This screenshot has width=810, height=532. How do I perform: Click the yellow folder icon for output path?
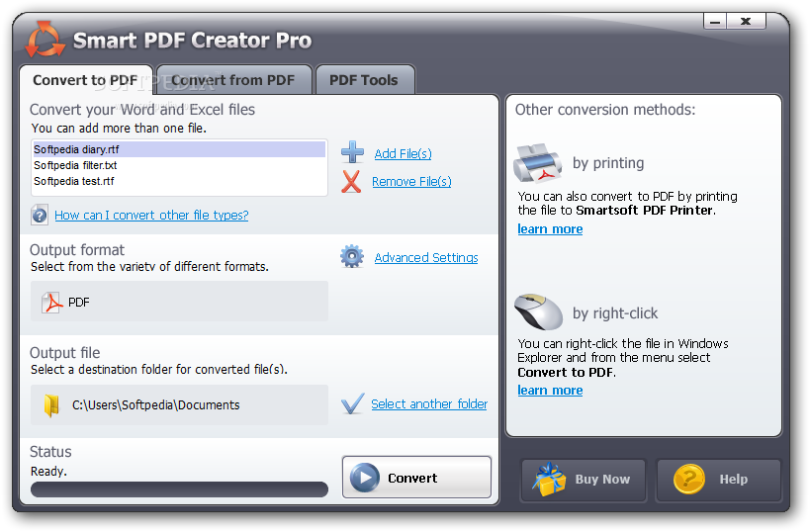[51, 405]
